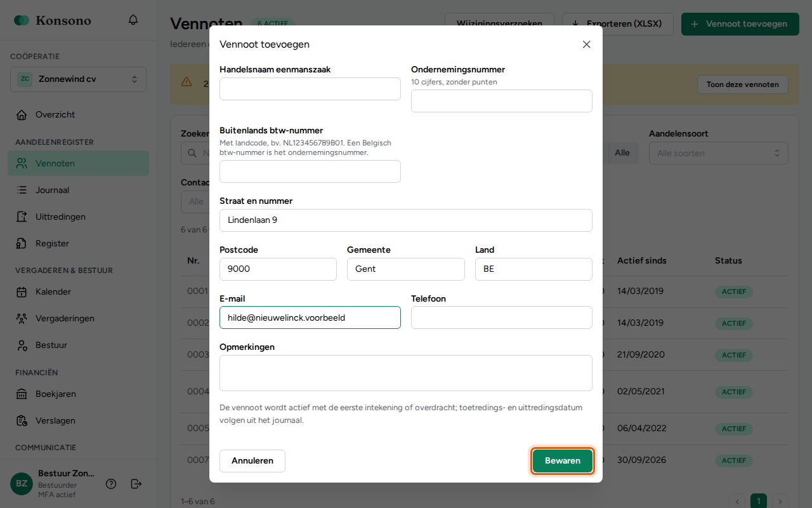
Task: Focus the Buitenlands btw-nummer field
Action: click(x=310, y=171)
